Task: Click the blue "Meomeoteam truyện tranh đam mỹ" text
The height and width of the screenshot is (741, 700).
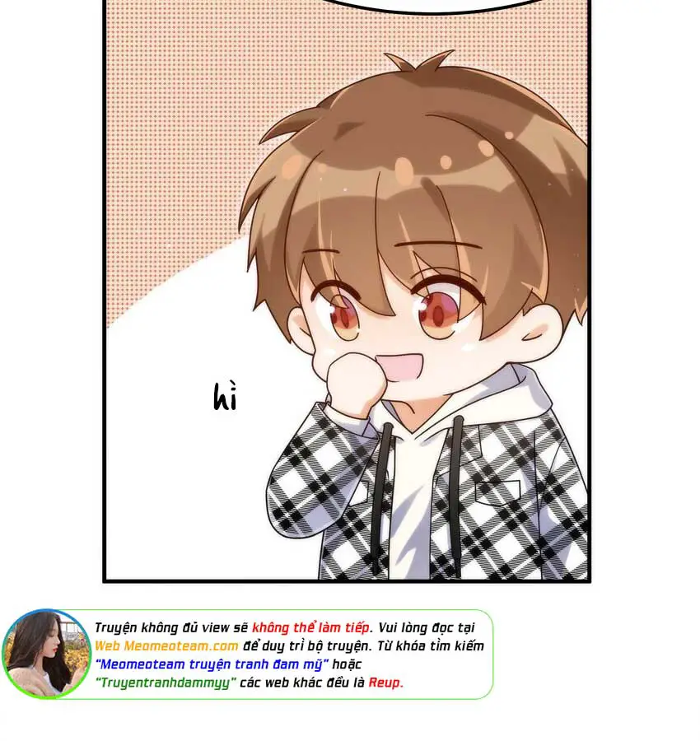Action: pyautogui.click(x=212, y=664)
